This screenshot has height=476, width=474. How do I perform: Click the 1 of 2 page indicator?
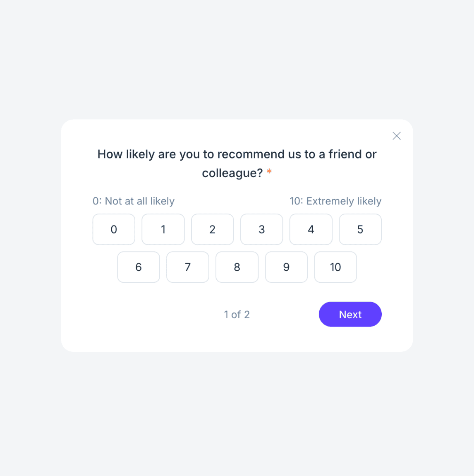237,315
